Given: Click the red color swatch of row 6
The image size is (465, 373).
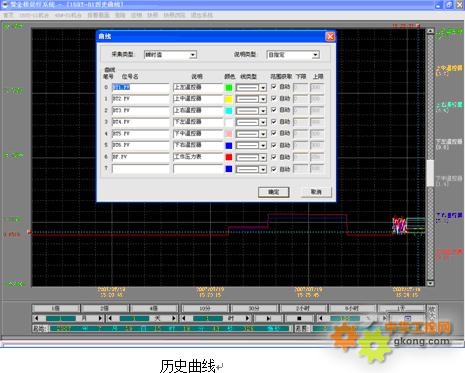Looking at the screenshot, I should pyautogui.click(x=229, y=157).
